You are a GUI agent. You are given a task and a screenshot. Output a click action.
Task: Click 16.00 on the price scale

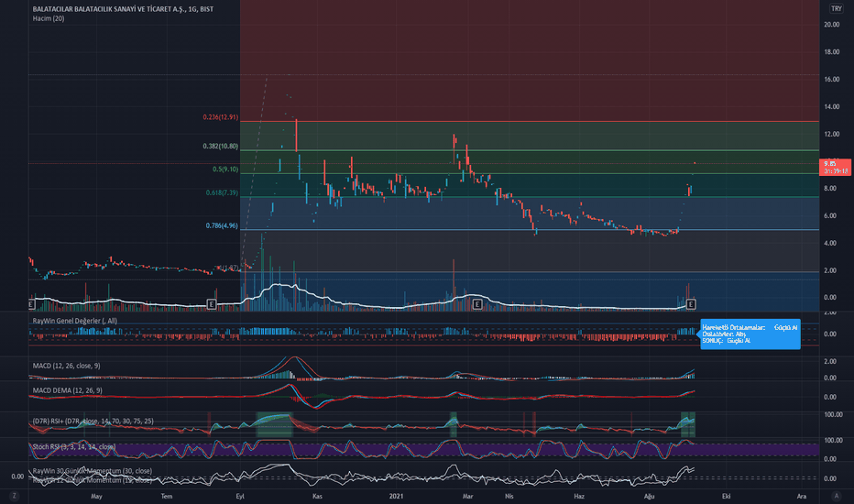[x=832, y=80]
